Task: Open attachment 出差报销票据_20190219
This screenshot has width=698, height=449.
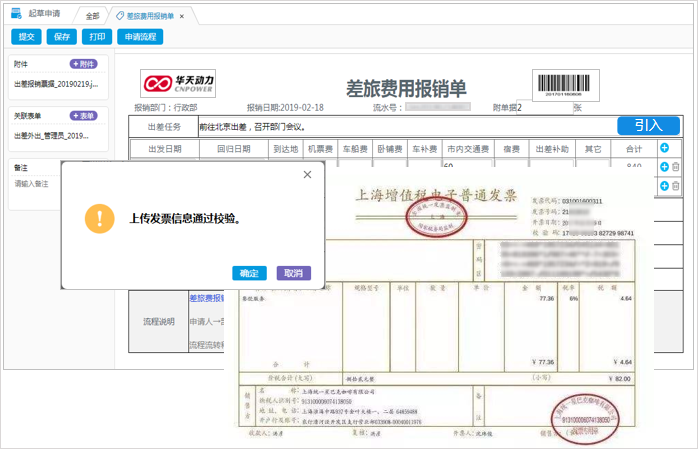Action: pyautogui.click(x=56, y=84)
